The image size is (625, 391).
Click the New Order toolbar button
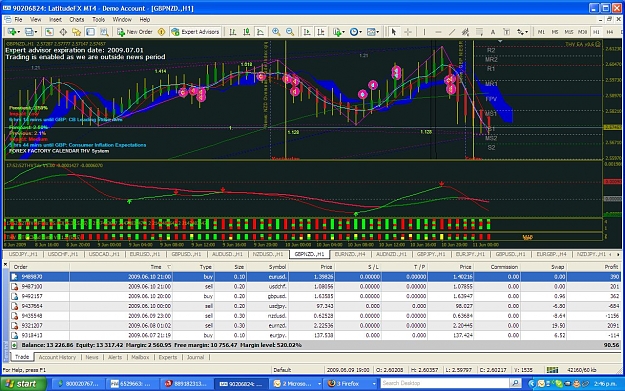(x=135, y=32)
